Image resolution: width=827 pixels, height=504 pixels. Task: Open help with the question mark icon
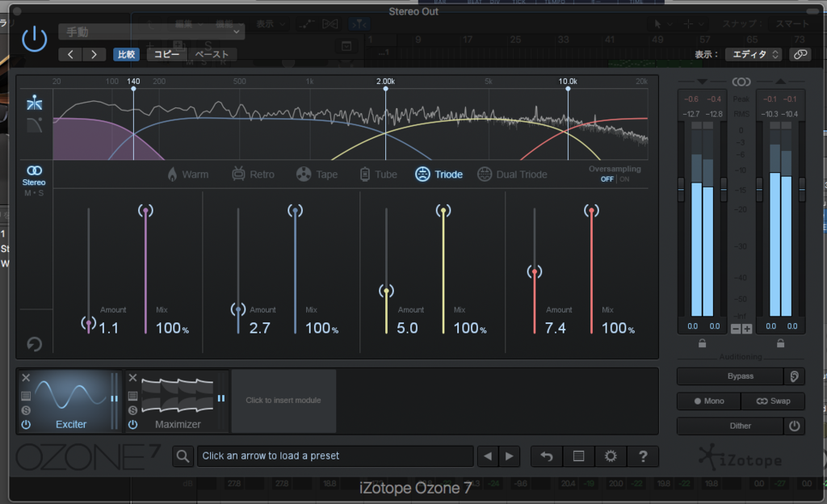point(643,456)
